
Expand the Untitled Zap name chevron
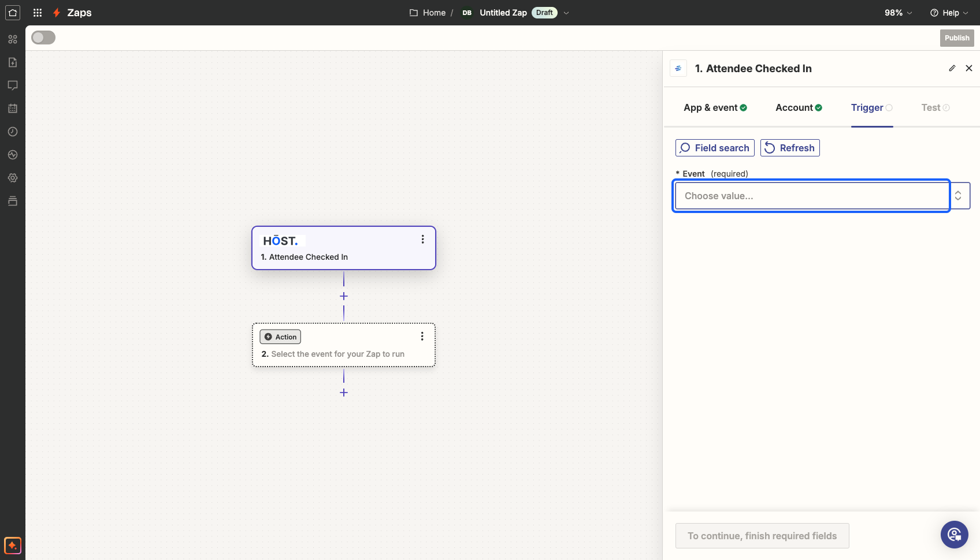click(566, 13)
